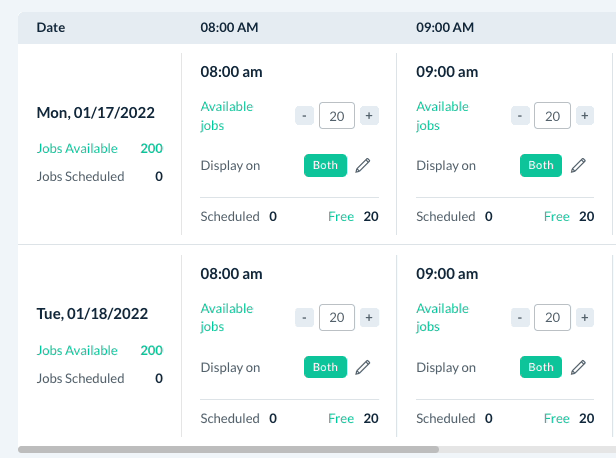This screenshot has height=458, width=616.
Task: Click the Both badge for Tuesday 09:00 am
Action: (x=541, y=367)
